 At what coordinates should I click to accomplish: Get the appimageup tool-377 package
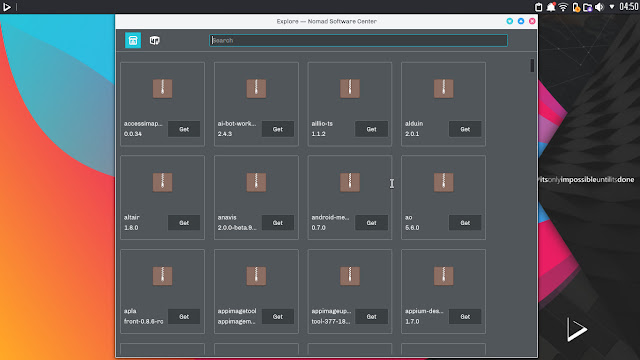click(x=371, y=316)
